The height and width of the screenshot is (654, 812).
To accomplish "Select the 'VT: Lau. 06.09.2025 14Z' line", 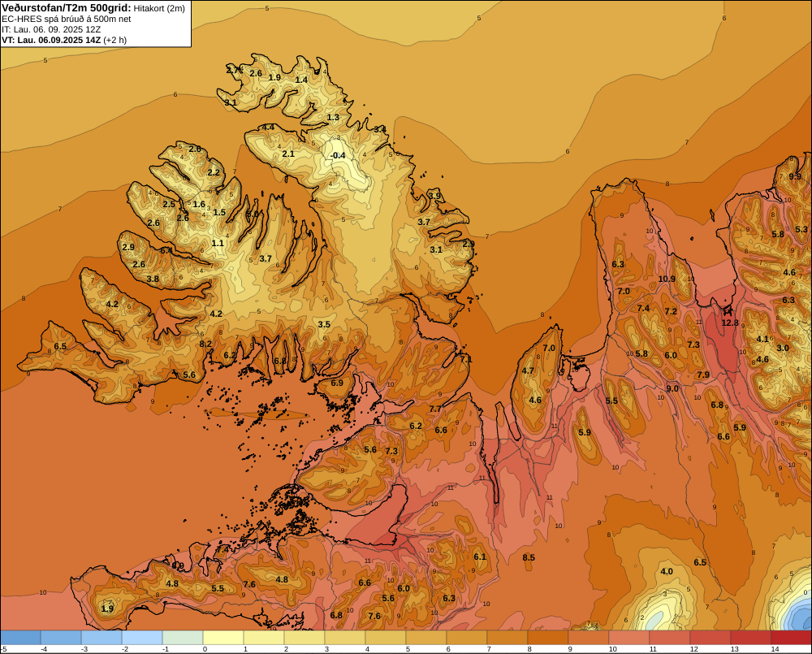I will (51, 40).
